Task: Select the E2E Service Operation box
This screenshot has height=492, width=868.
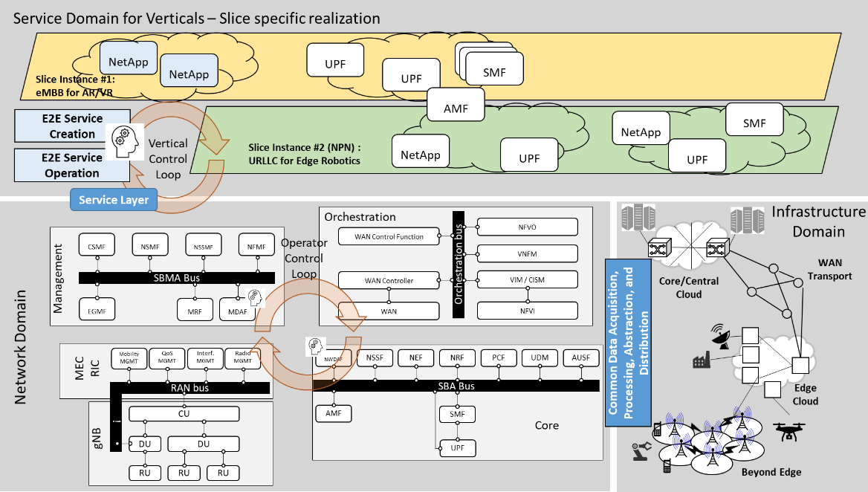Action: click(71, 165)
